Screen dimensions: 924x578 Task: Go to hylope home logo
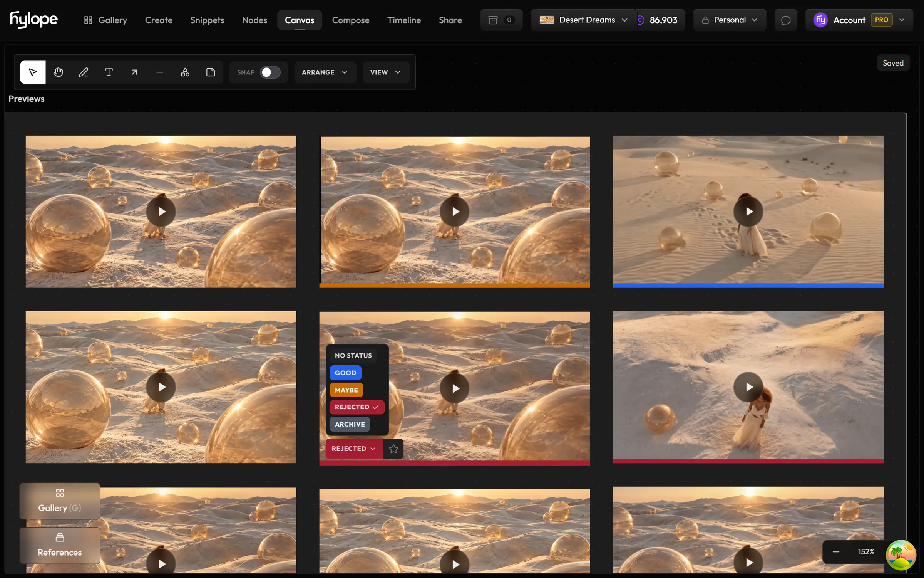point(34,19)
